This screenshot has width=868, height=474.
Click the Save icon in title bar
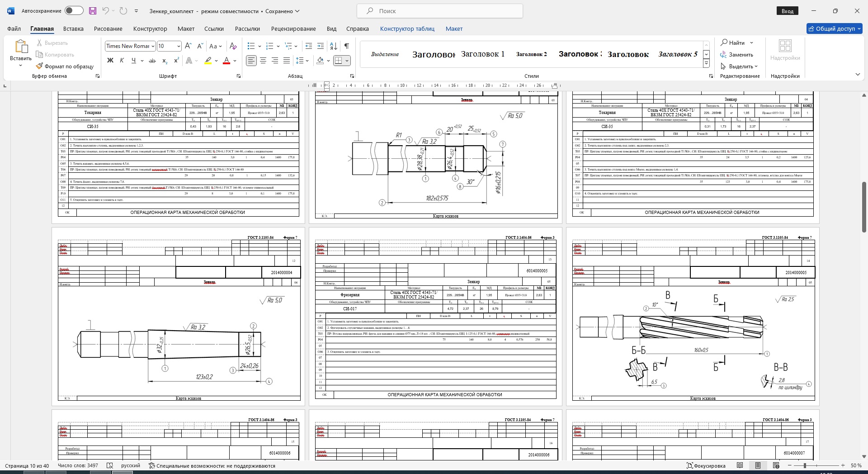(x=93, y=11)
